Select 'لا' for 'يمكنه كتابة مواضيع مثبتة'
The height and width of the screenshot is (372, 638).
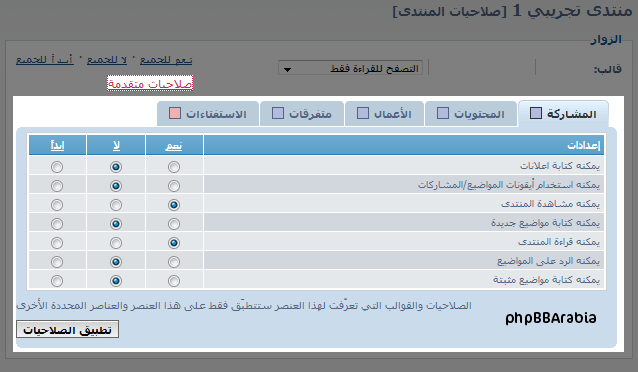[x=116, y=281]
